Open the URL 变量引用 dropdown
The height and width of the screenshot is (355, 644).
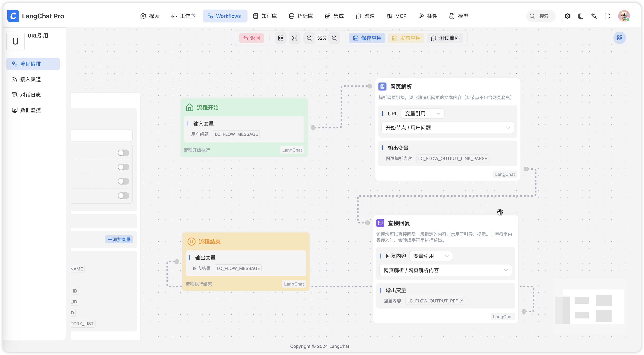pos(422,114)
